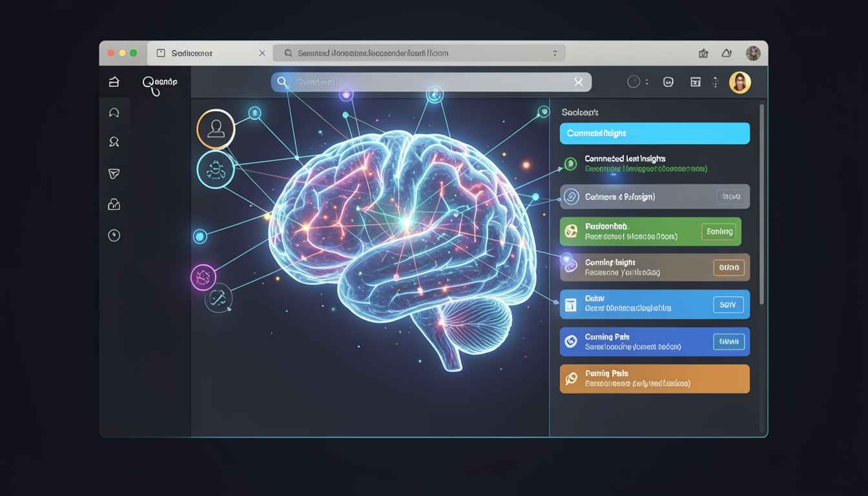Click the lightning bolt sidebar icon
This screenshot has width=868, height=496.
click(114, 236)
